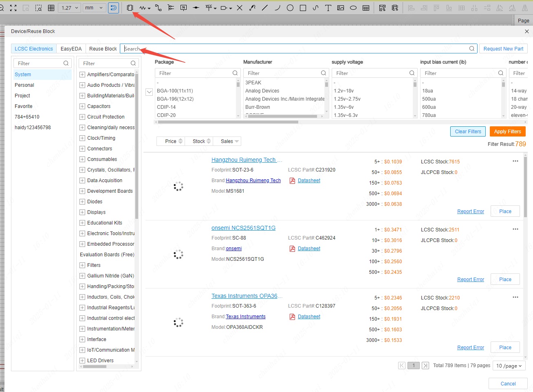This screenshot has width=533, height=392.
Task: Expand the Diodes category
Action: (x=82, y=202)
